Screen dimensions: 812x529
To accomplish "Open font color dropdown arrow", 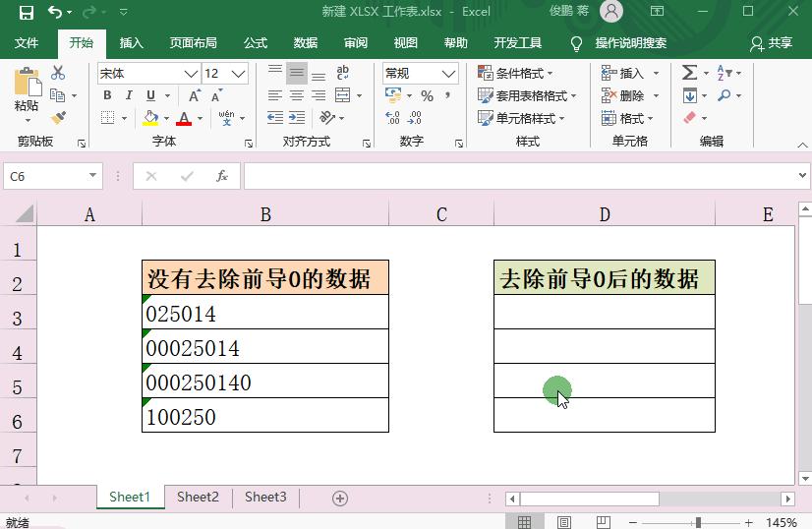I will click(200, 119).
